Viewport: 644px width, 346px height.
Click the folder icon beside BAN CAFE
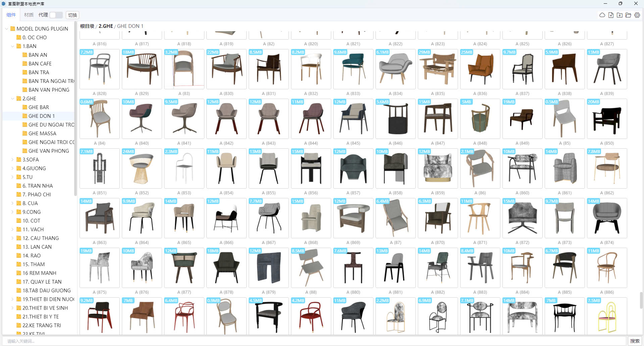(x=25, y=64)
